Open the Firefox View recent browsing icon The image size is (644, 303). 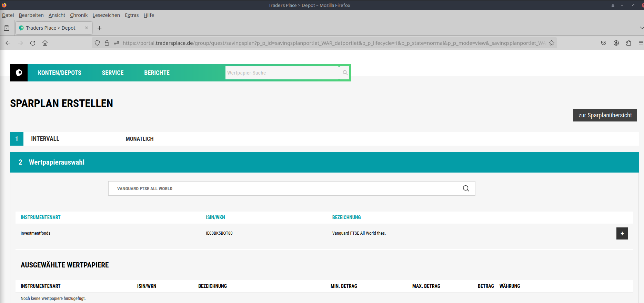[7, 28]
